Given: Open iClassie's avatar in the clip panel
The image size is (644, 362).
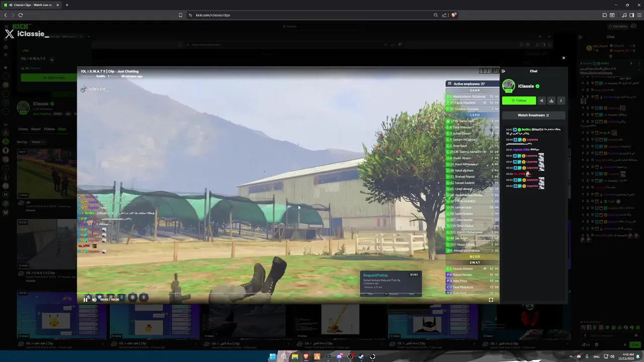Looking at the screenshot, I should (x=509, y=86).
